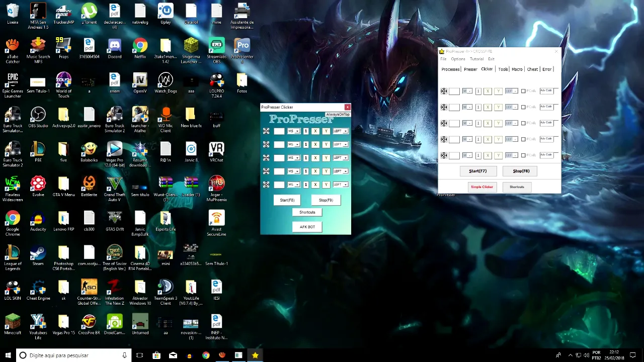Select the Fraps desktop icon
The width and height of the screenshot is (644, 362).
[63, 49]
